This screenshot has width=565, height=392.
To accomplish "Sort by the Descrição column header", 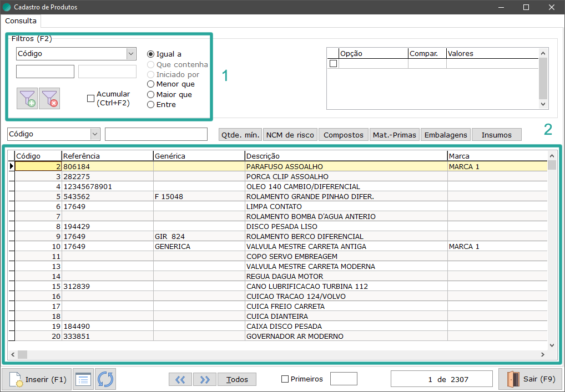I will point(345,156).
